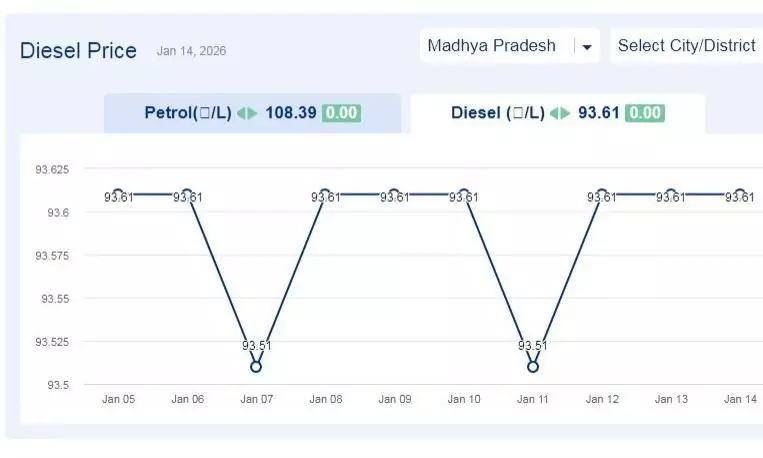Click the 0.00 change badge for Diesel
The height and width of the screenshot is (458, 763).
click(644, 113)
